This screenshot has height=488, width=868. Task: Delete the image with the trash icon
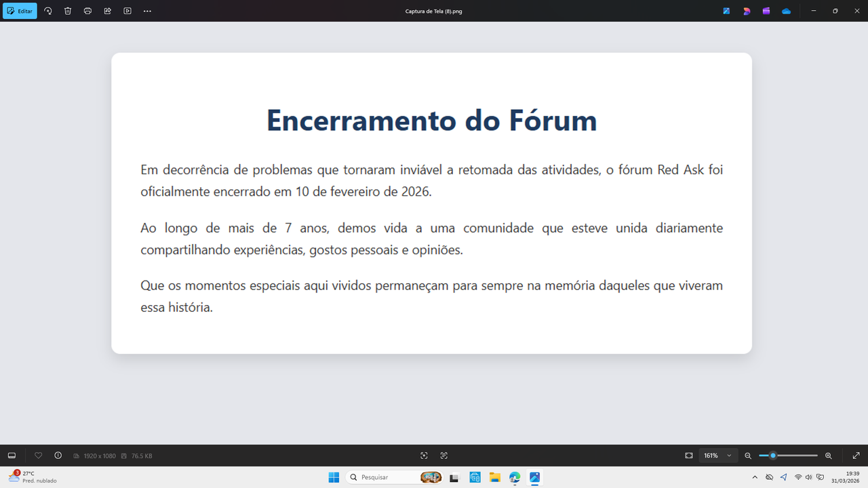[x=68, y=11]
